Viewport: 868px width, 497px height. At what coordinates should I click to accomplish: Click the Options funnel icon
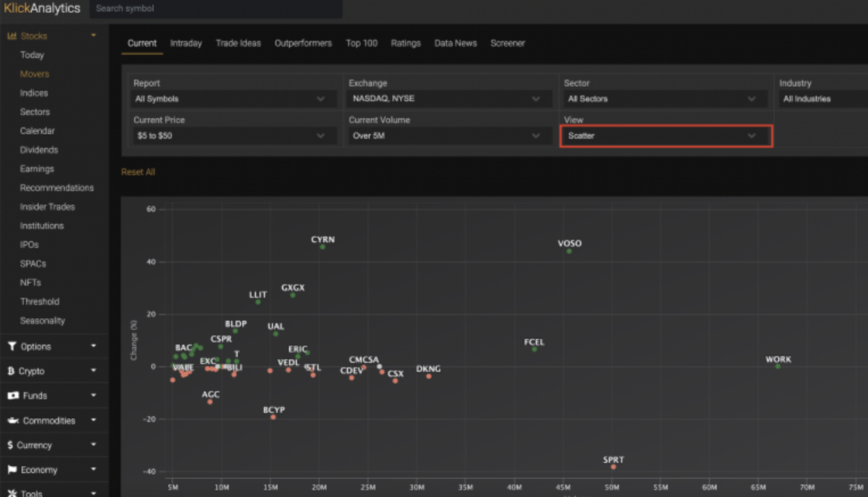click(x=12, y=347)
